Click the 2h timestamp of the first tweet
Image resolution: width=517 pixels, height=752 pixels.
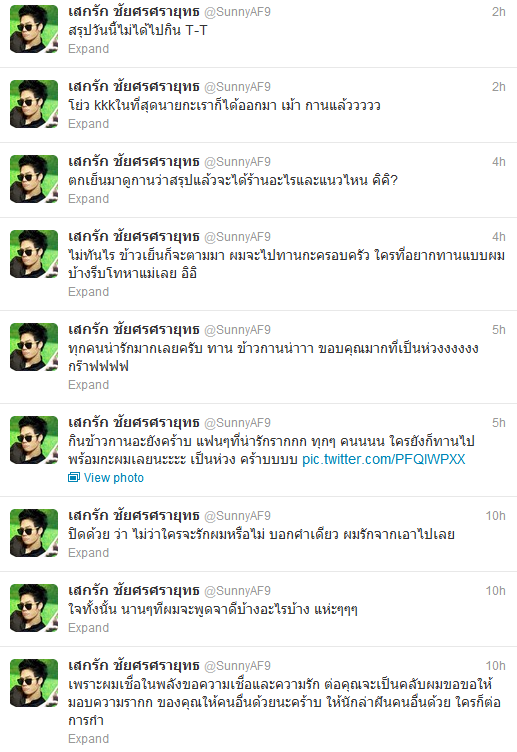click(x=499, y=12)
